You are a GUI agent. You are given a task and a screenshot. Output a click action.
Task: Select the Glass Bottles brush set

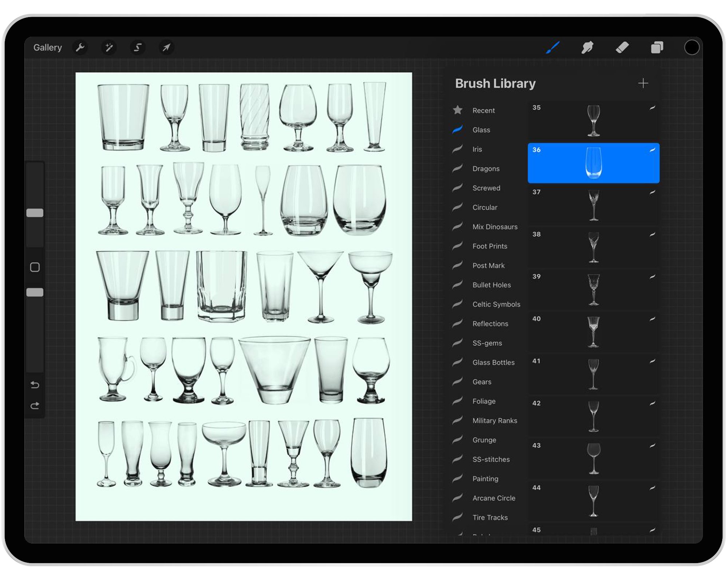tap(493, 362)
